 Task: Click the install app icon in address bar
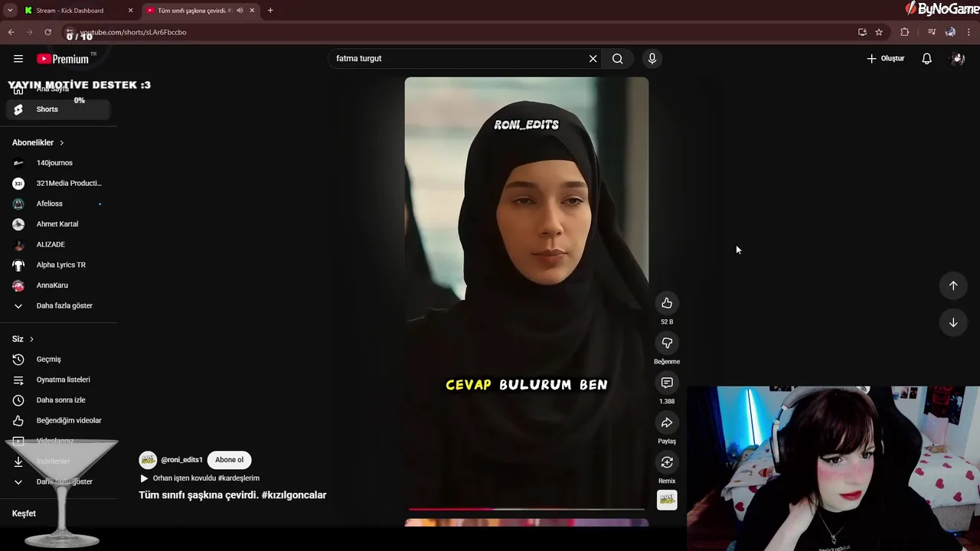pyautogui.click(x=862, y=32)
